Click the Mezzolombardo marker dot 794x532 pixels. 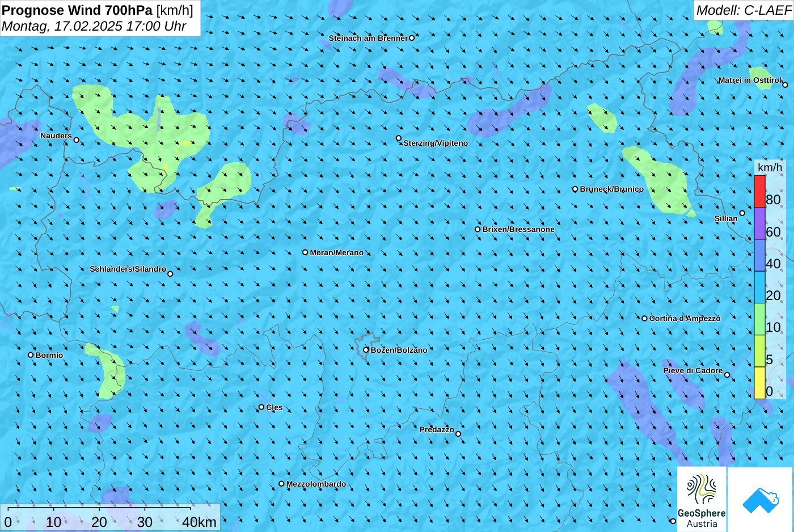click(x=281, y=484)
